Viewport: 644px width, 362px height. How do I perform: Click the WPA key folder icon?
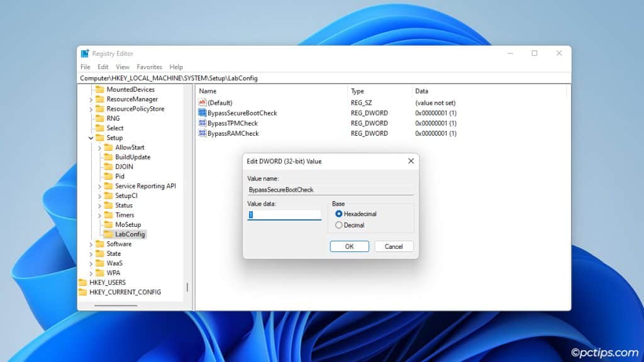click(x=101, y=272)
